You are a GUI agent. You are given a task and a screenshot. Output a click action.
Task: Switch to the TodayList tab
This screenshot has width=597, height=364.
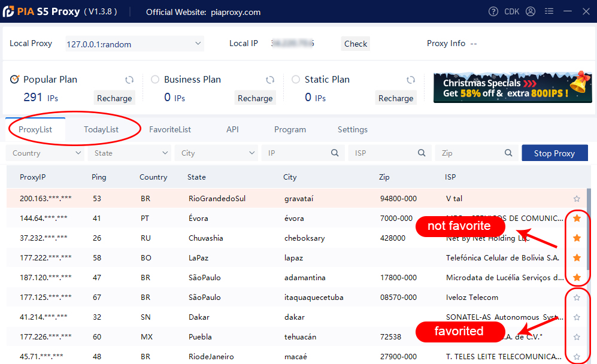coord(101,129)
